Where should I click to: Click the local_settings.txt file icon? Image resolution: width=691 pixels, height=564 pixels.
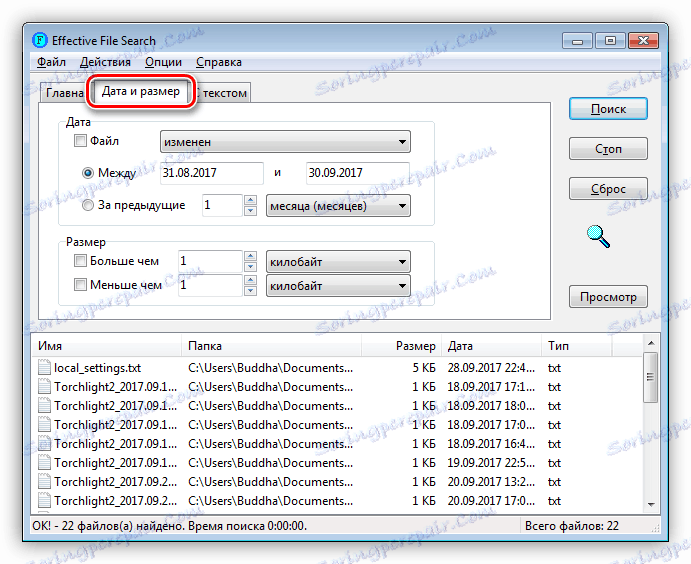[x=44, y=367]
